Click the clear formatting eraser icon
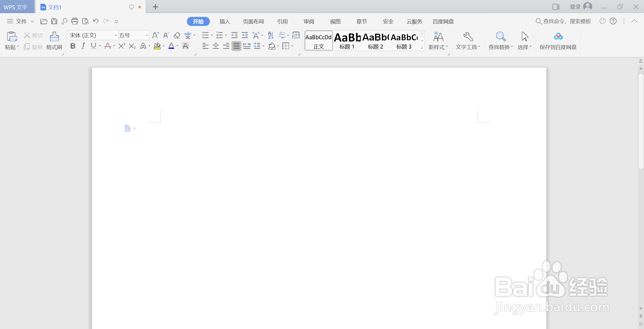This screenshot has width=644, height=329. [177, 35]
